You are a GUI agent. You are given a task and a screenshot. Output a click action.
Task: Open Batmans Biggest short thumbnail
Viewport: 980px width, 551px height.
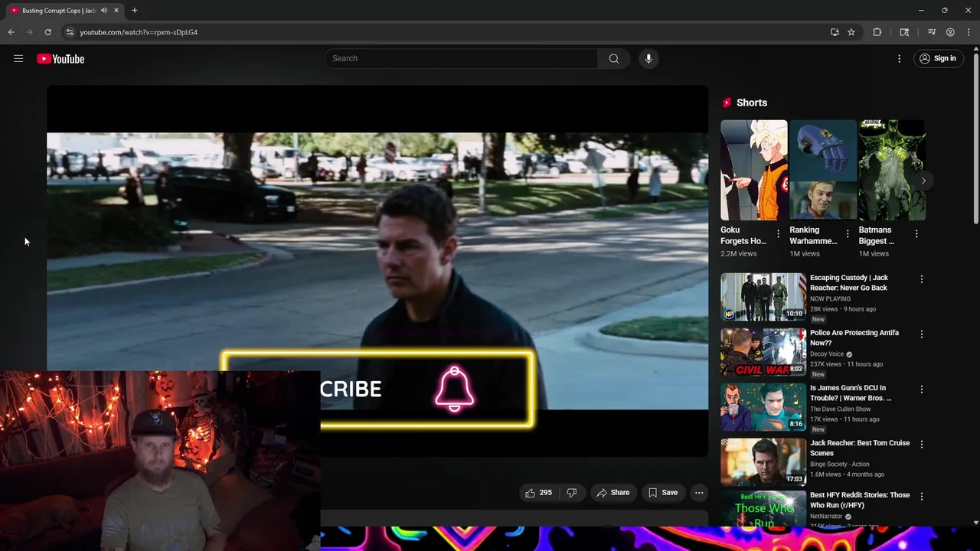coord(892,170)
